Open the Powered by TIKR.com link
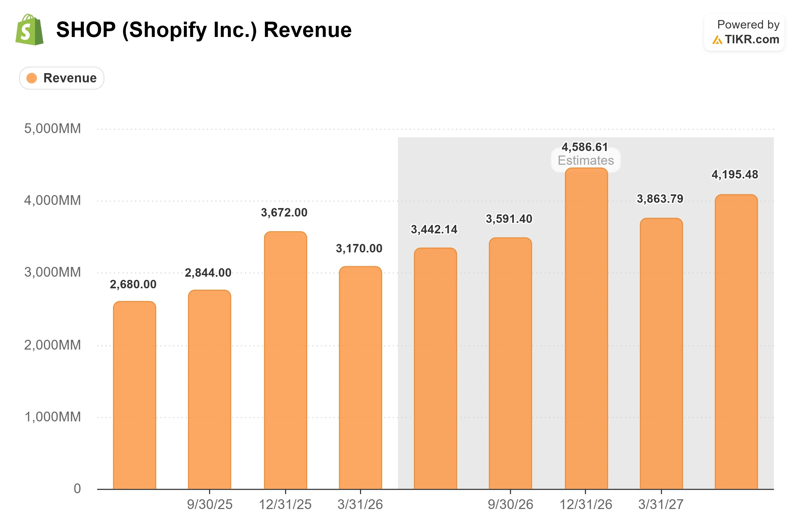 tap(744, 32)
